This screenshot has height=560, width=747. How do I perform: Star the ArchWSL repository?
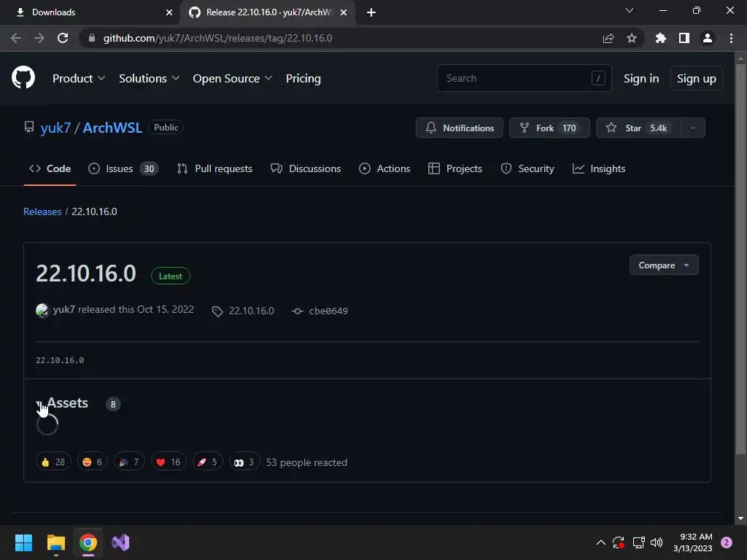pos(638,128)
